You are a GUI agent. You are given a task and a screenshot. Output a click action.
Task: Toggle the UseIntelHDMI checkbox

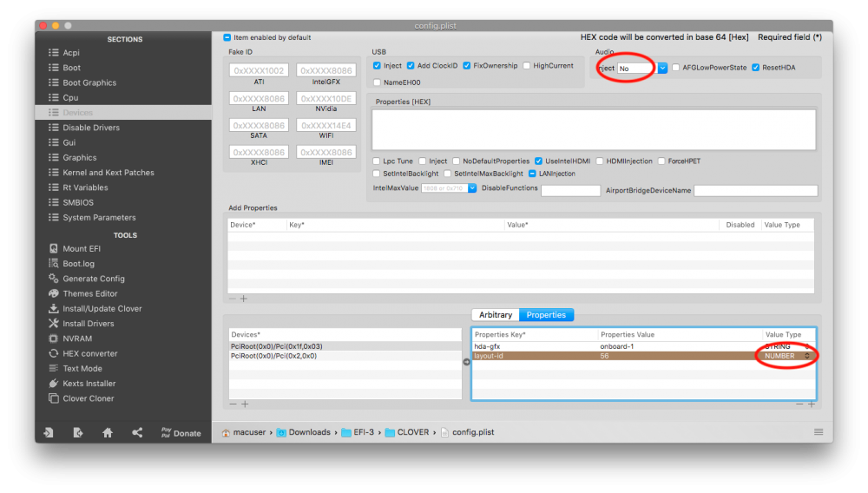(x=539, y=161)
